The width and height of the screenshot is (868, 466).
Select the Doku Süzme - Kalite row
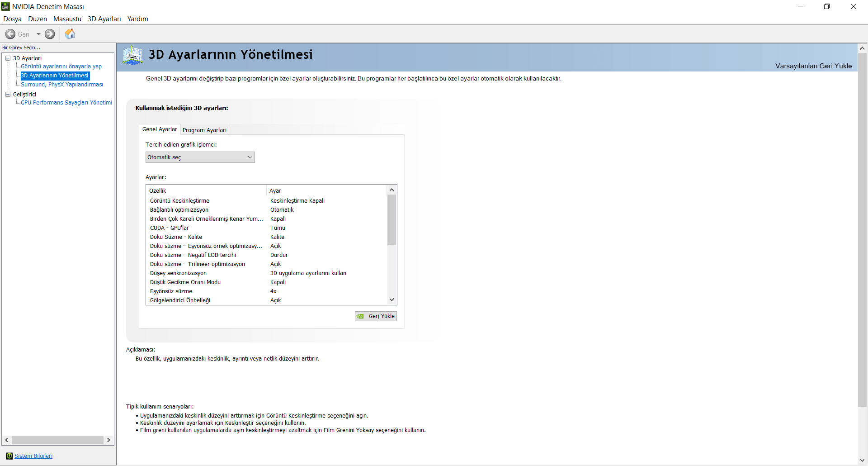click(267, 237)
